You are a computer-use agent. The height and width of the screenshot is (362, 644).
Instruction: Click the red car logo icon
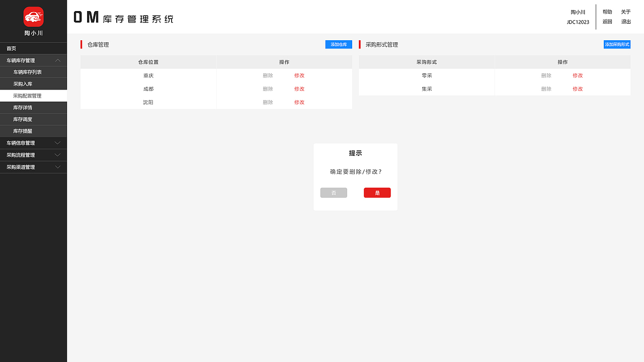pos(33,16)
